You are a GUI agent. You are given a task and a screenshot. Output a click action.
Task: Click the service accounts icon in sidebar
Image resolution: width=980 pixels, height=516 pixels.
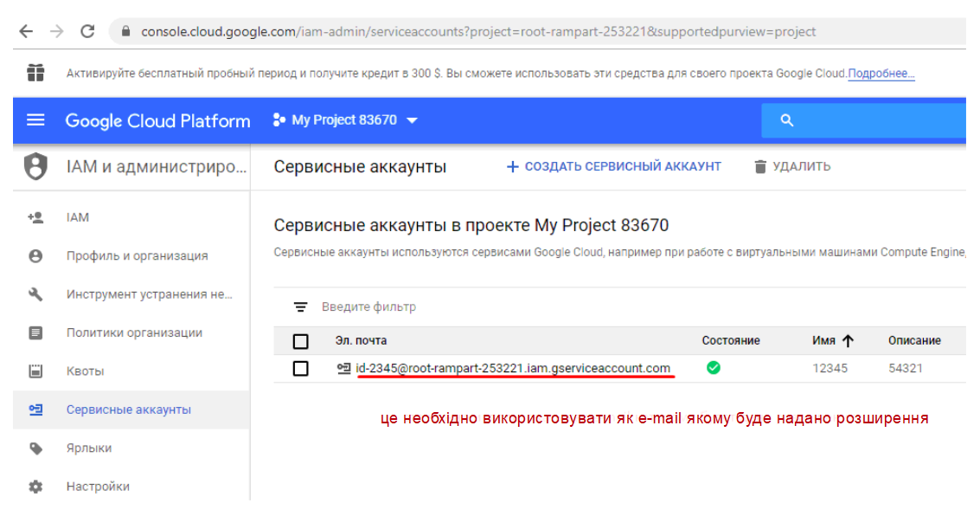(x=35, y=410)
